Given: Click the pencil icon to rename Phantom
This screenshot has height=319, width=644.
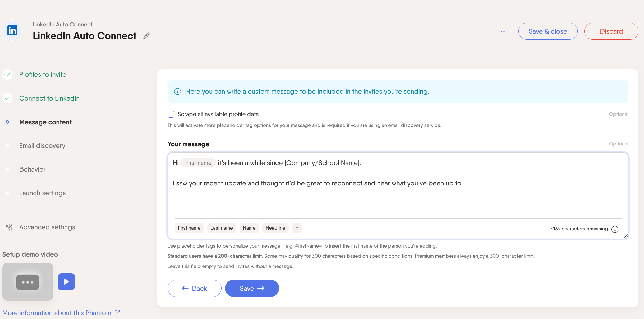Looking at the screenshot, I should tap(147, 36).
